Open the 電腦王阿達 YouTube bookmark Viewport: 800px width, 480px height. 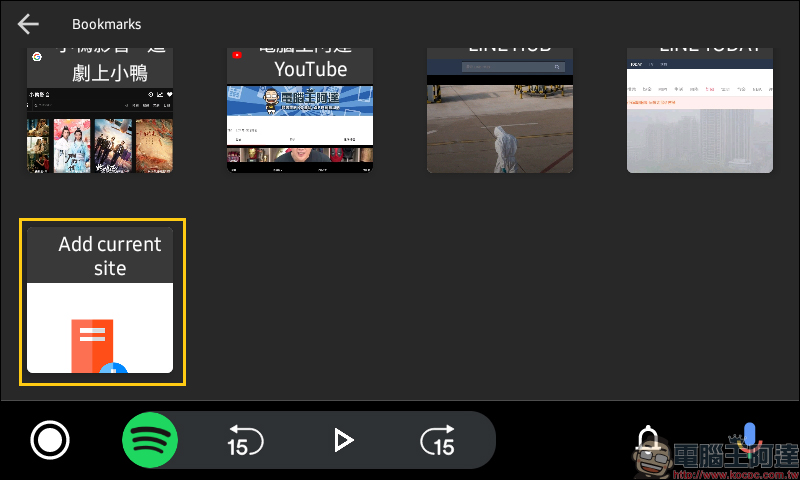(300, 110)
